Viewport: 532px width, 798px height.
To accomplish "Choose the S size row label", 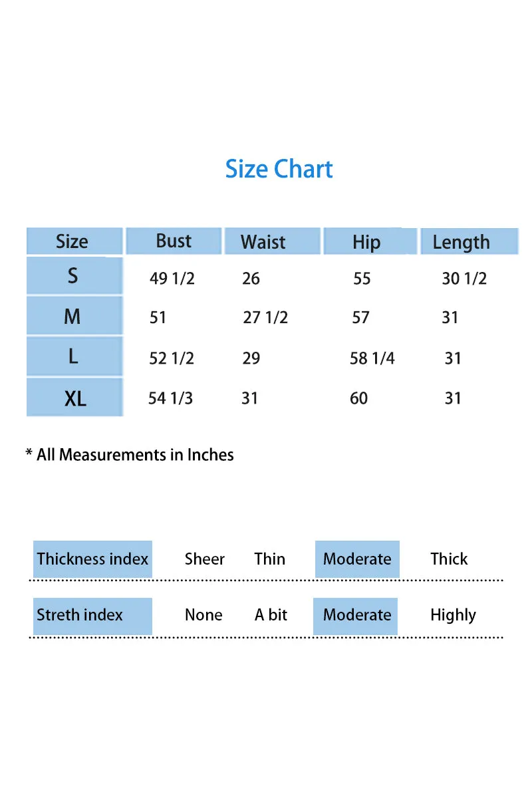I will click(x=74, y=275).
